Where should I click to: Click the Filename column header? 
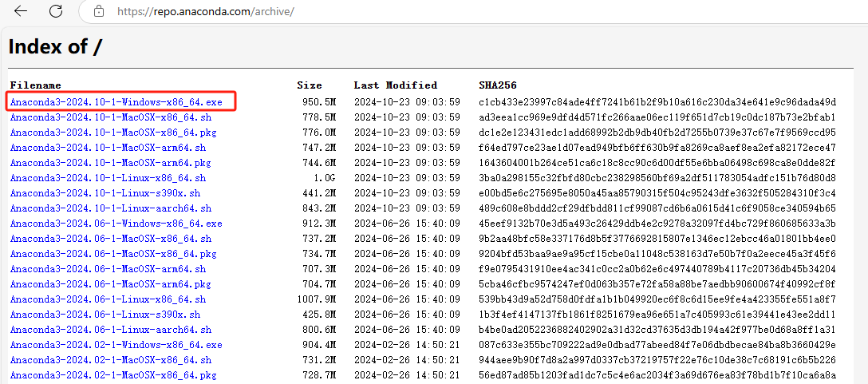[35, 85]
